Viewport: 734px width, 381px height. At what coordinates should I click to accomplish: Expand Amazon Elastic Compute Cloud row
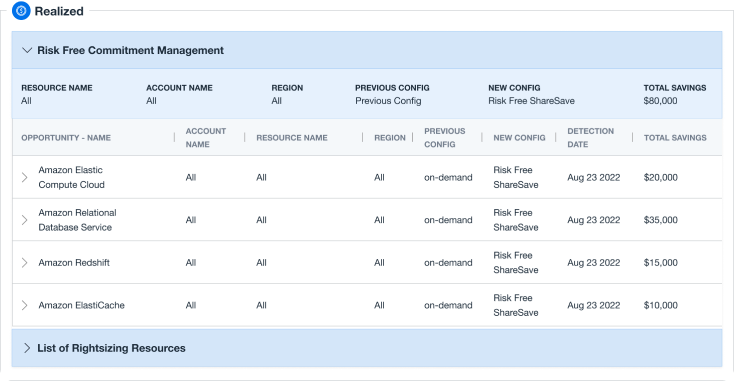(x=24, y=177)
